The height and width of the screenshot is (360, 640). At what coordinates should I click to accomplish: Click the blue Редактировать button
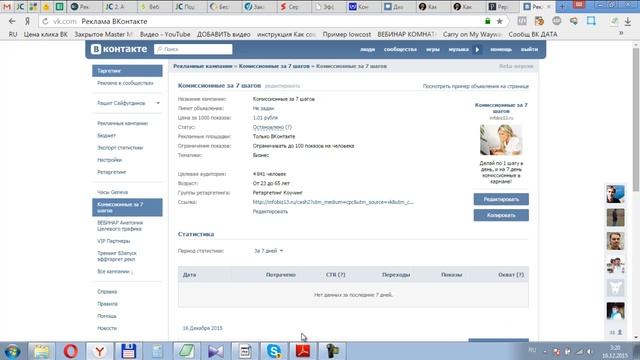point(501,199)
